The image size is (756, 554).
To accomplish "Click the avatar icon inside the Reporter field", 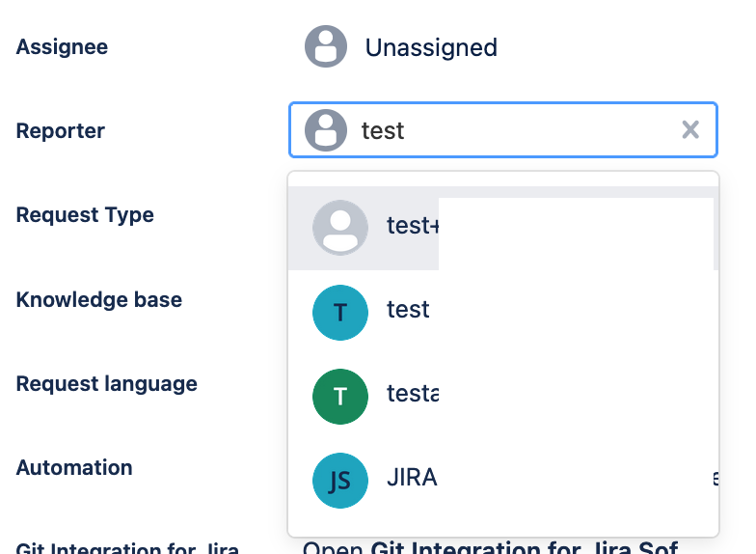I will pos(326,130).
